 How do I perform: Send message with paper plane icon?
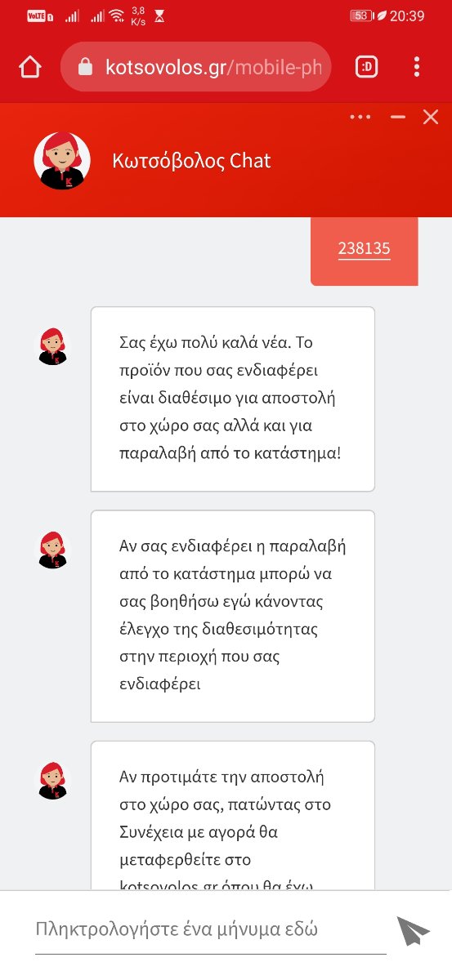tap(414, 931)
